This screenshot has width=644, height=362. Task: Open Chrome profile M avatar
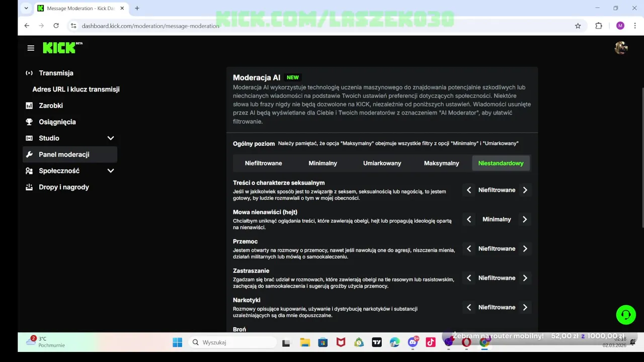click(x=620, y=26)
